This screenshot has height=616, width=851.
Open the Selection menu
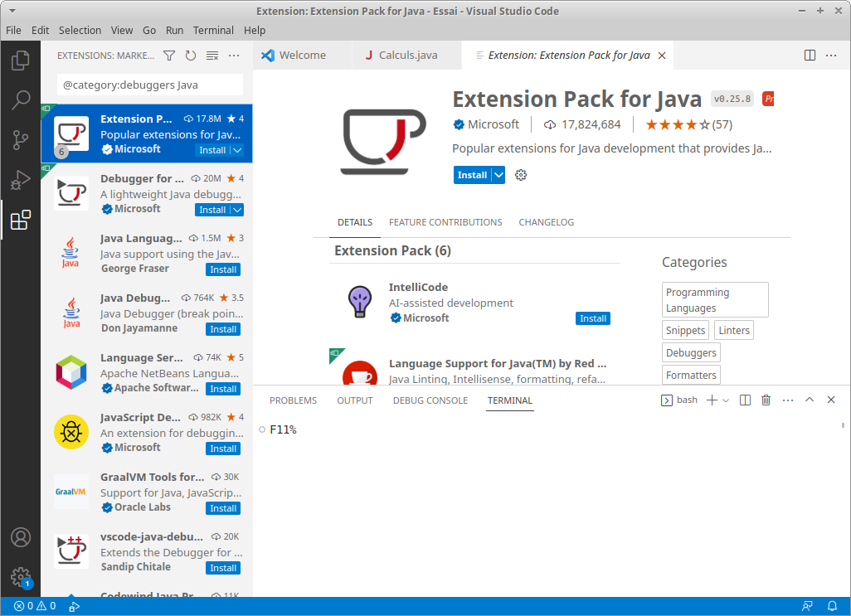(x=80, y=31)
